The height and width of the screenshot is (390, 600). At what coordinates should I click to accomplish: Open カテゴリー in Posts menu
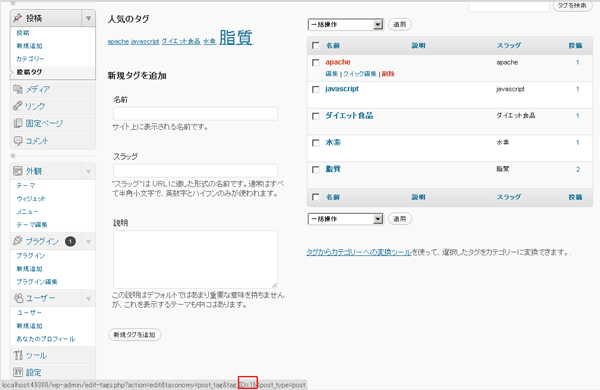tap(30, 59)
